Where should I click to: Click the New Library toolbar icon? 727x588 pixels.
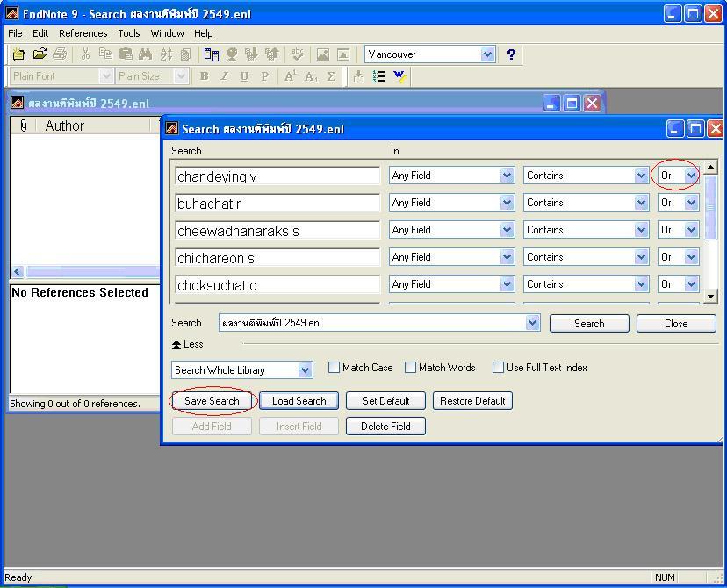(19, 54)
